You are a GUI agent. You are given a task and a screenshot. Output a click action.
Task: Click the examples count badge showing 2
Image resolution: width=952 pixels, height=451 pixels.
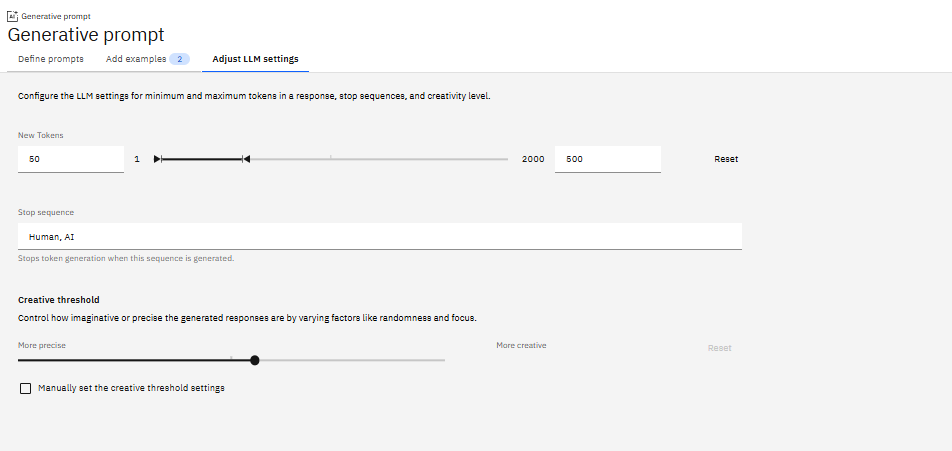point(180,59)
